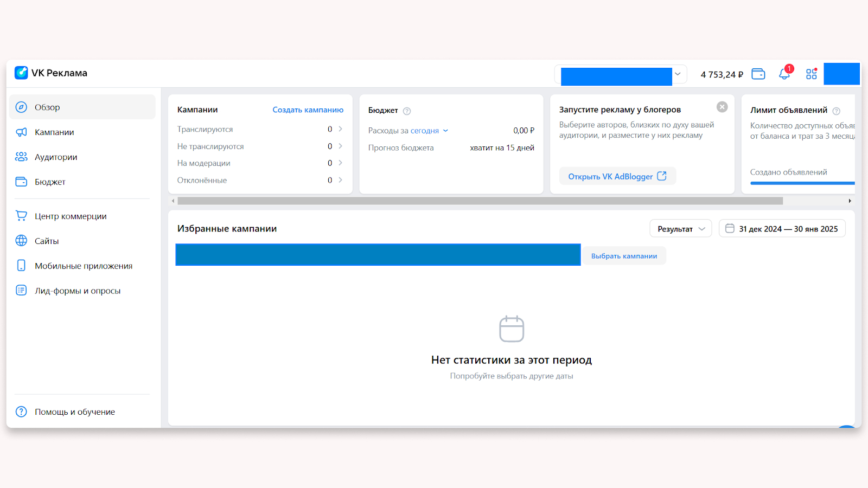
Task: Click the help icon next to Бюджет title
Action: click(407, 111)
